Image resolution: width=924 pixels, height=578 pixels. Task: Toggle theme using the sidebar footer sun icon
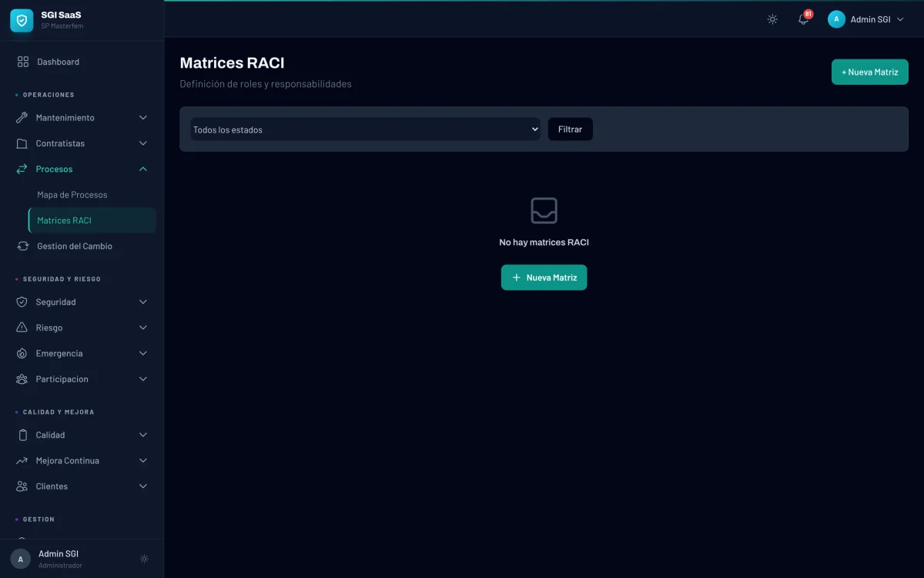tap(144, 559)
